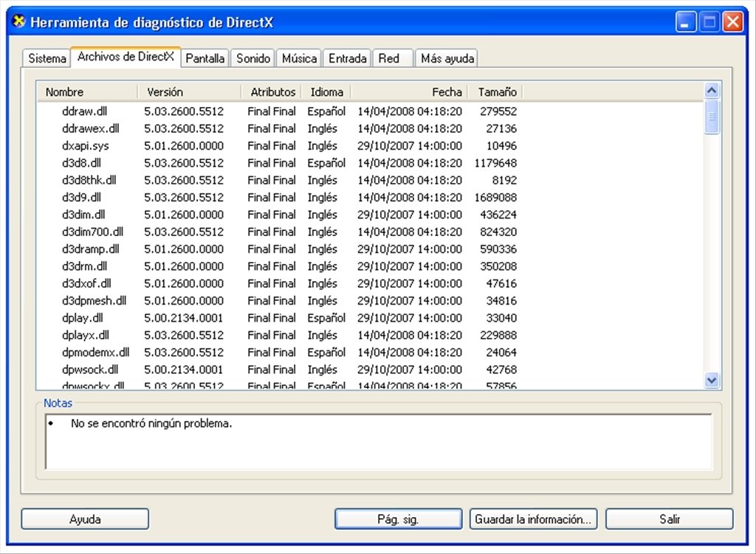Screen dimensions: 756x554
Task: Click the file list scroll up arrow
Action: (x=712, y=91)
